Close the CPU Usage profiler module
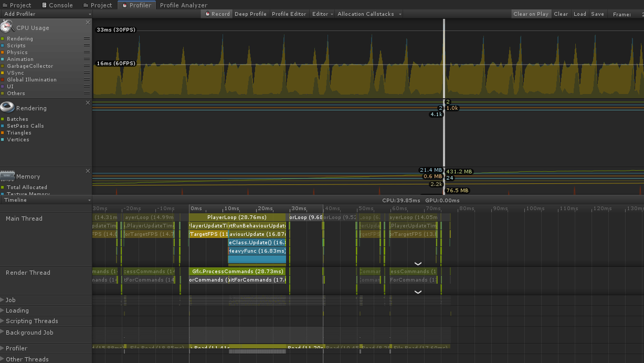The width and height of the screenshot is (644, 363). pos(88,23)
